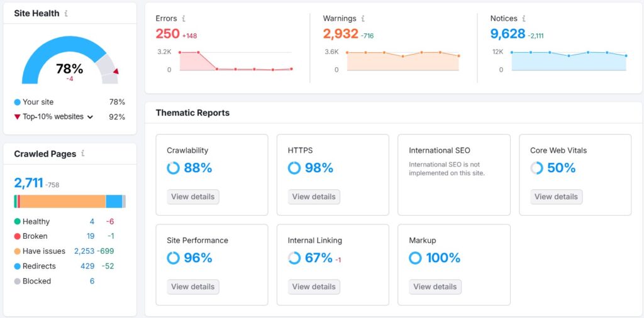Screen dimensions: 644x318
Task: Click the Blocked pages count 6
Action: point(92,281)
